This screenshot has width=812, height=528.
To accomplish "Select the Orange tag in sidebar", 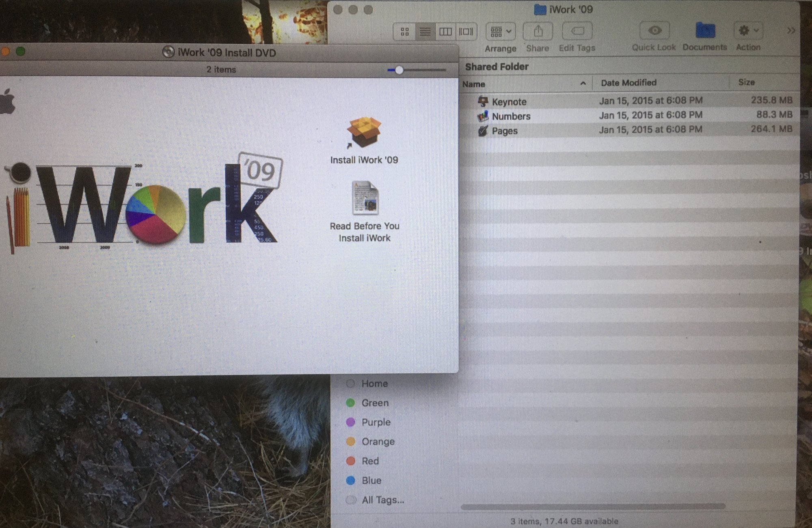I will coord(378,442).
